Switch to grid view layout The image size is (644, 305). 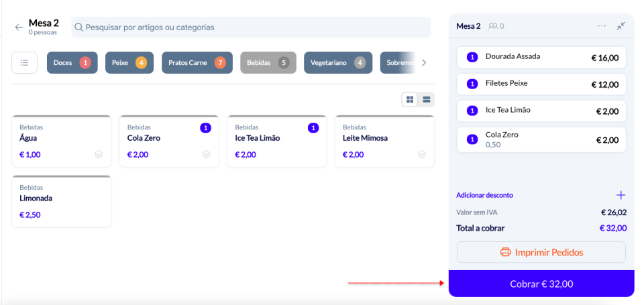coord(409,99)
